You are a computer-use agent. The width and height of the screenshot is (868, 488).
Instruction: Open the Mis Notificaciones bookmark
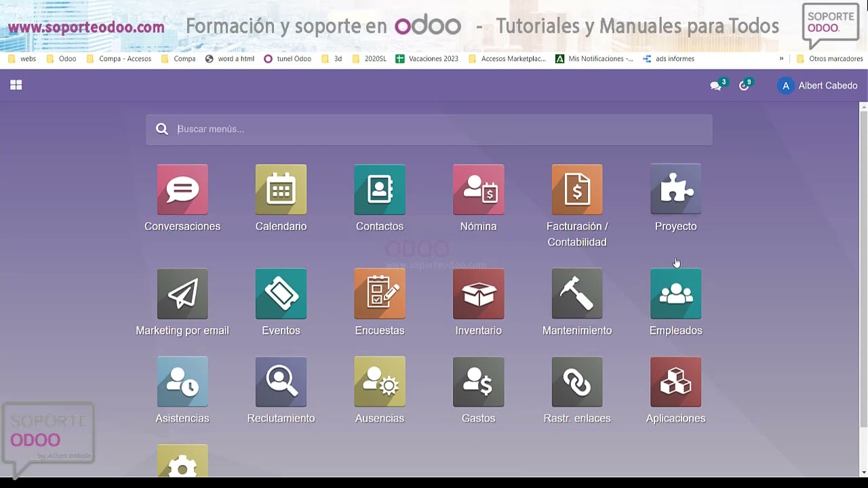595,59
